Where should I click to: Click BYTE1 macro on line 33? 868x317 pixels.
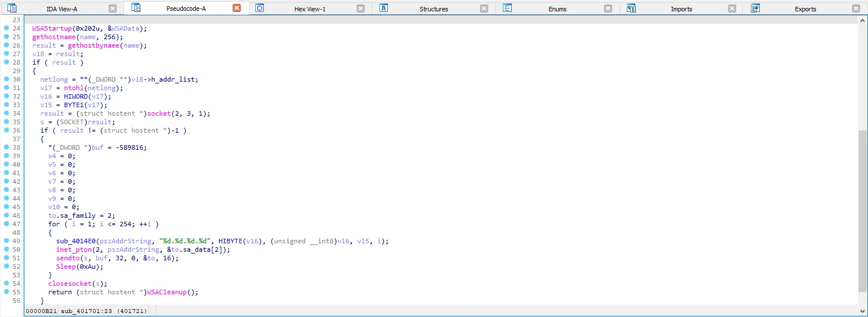coord(74,105)
